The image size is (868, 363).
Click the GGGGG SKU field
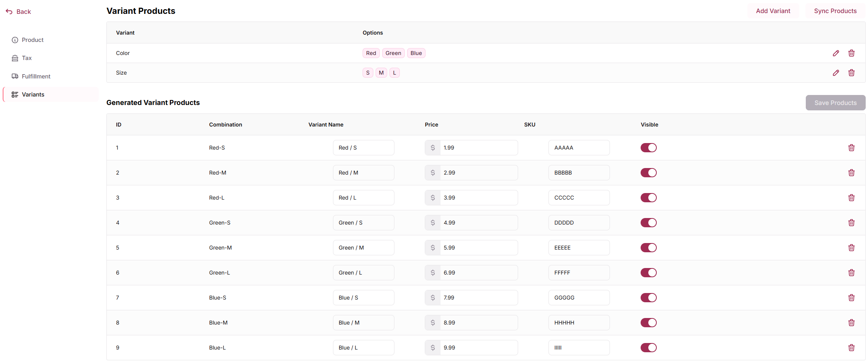[x=579, y=298]
